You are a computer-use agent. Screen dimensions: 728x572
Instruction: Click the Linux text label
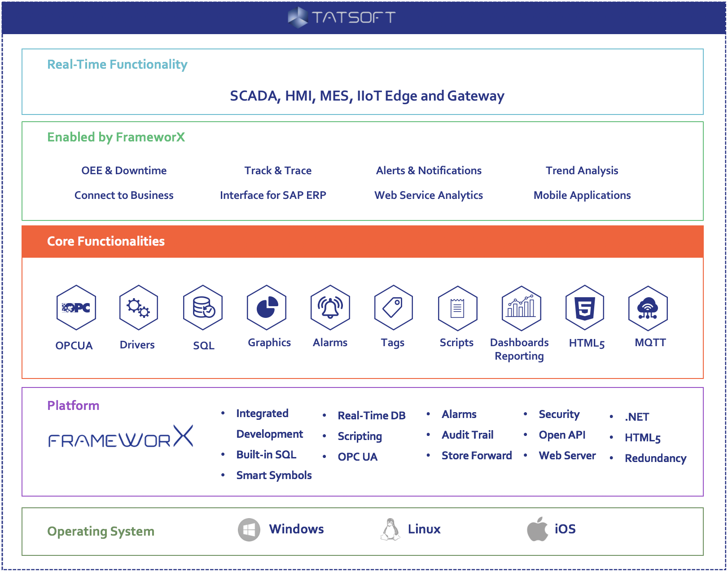tap(424, 529)
